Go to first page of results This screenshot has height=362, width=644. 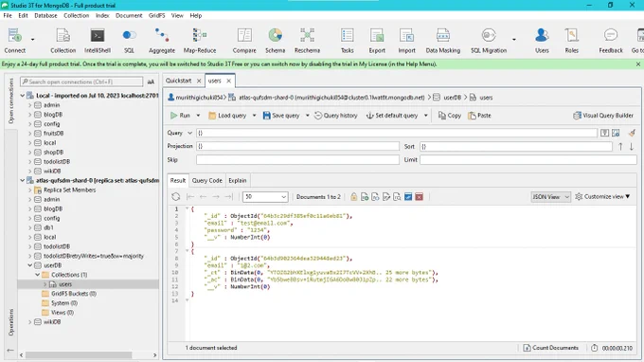click(190, 197)
